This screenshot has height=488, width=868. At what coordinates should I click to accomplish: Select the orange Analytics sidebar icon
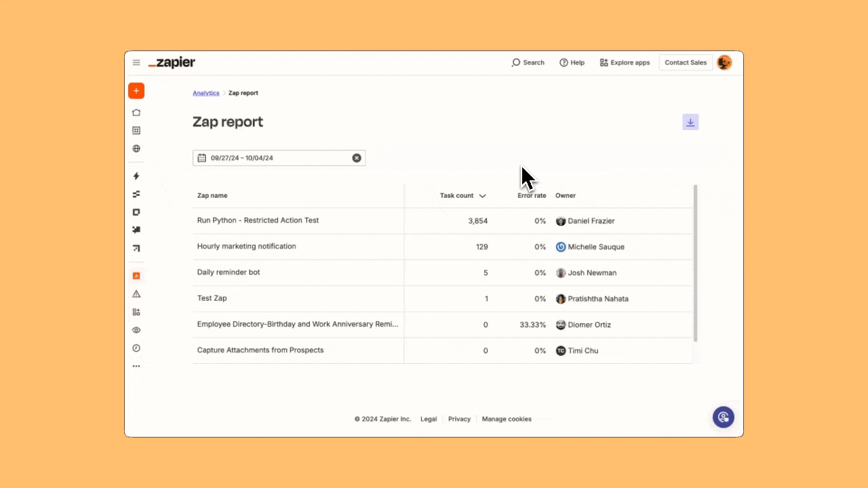click(136, 276)
